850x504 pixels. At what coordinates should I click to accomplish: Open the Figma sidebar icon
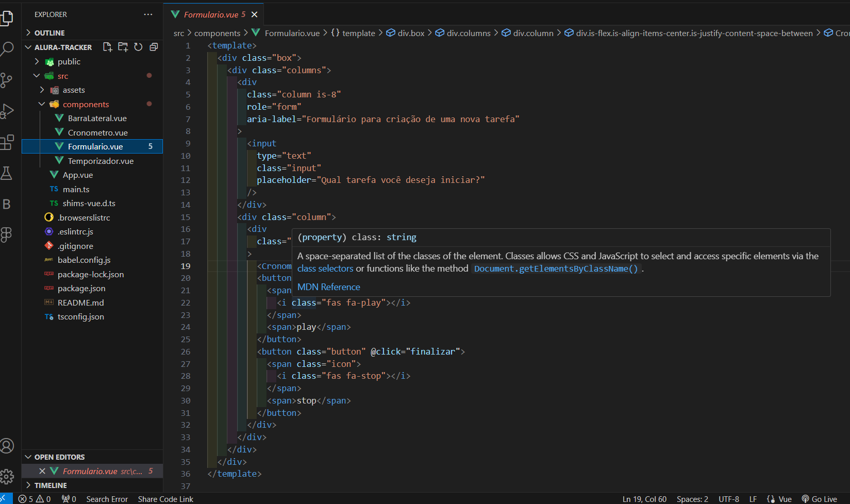click(7, 235)
